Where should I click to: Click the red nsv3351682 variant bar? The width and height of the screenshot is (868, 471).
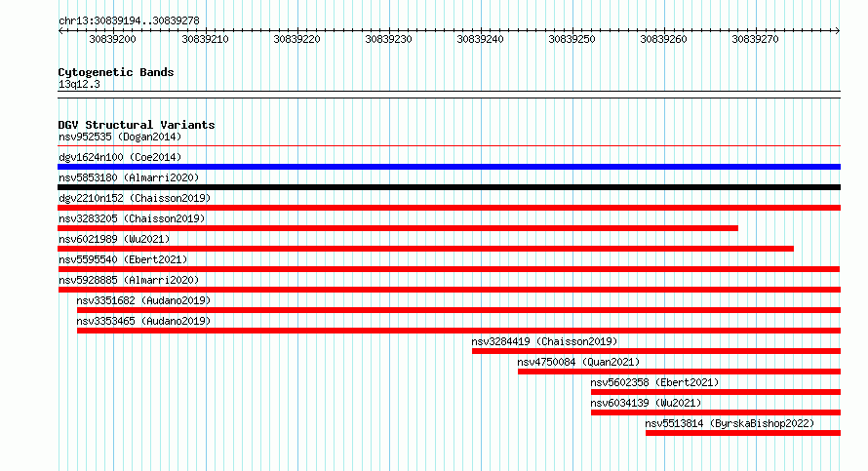pyautogui.click(x=459, y=310)
